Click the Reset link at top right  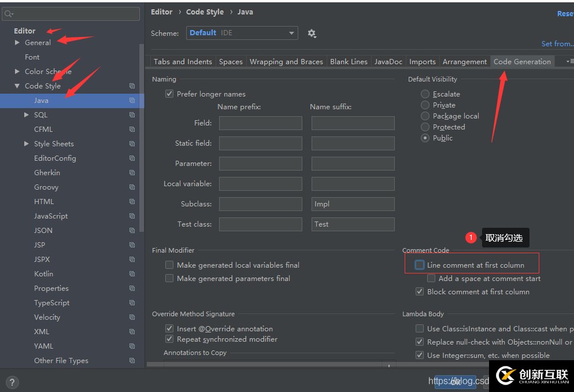565,13
